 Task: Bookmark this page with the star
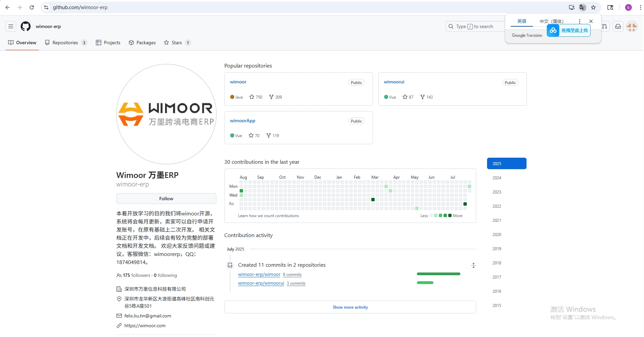(593, 7)
